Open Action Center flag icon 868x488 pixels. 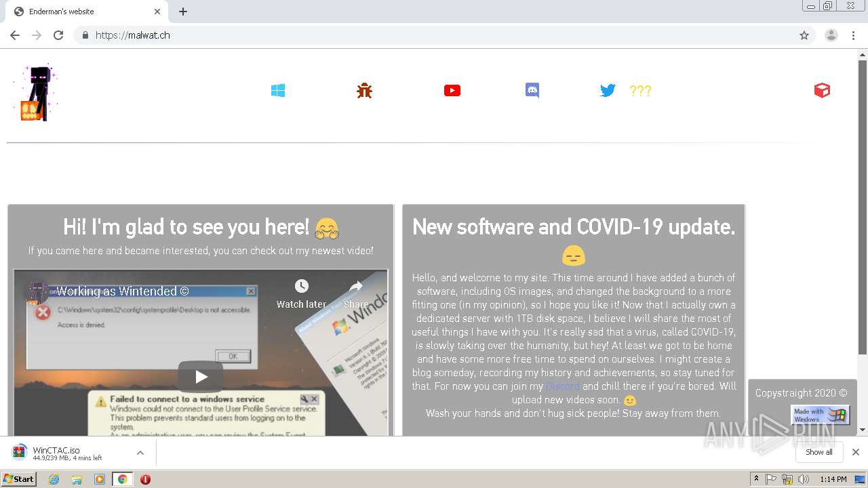pyautogui.click(x=771, y=479)
